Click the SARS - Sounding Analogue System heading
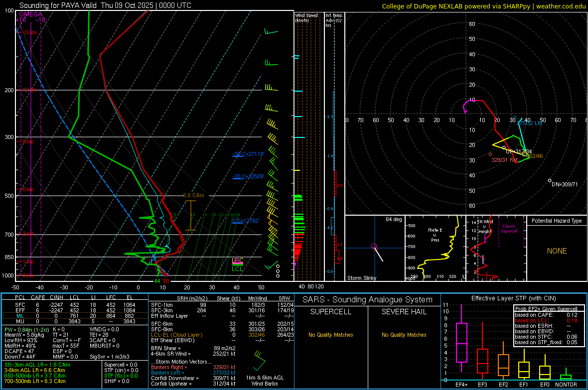The width and height of the screenshot is (588, 390). coord(368,300)
